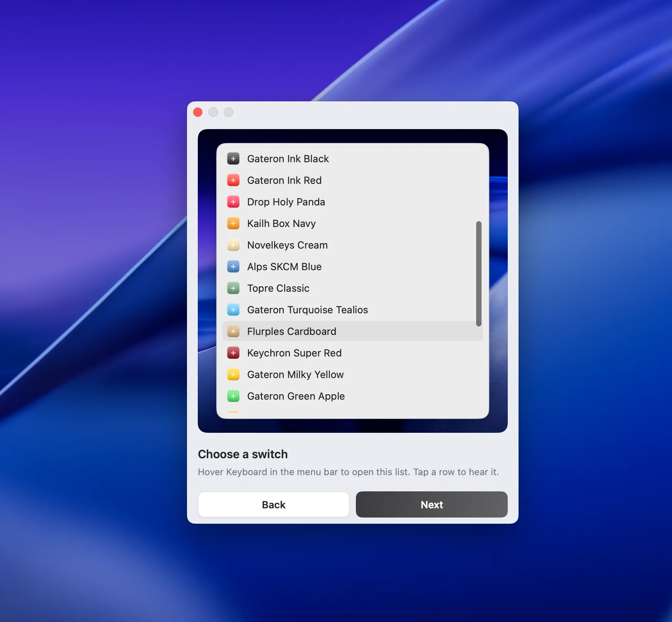Screen dimensions: 672x622
Task: Click the switch list scrollbar thumb
Action: (x=479, y=274)
